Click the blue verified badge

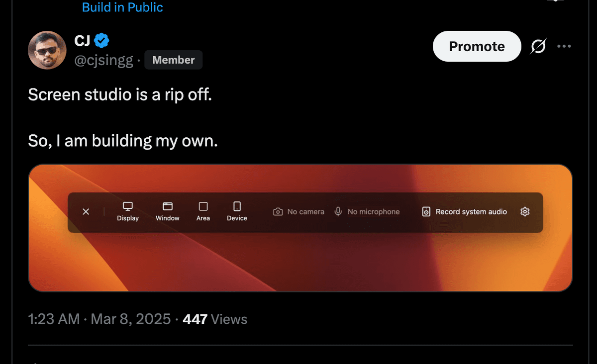tap(102, 40)
